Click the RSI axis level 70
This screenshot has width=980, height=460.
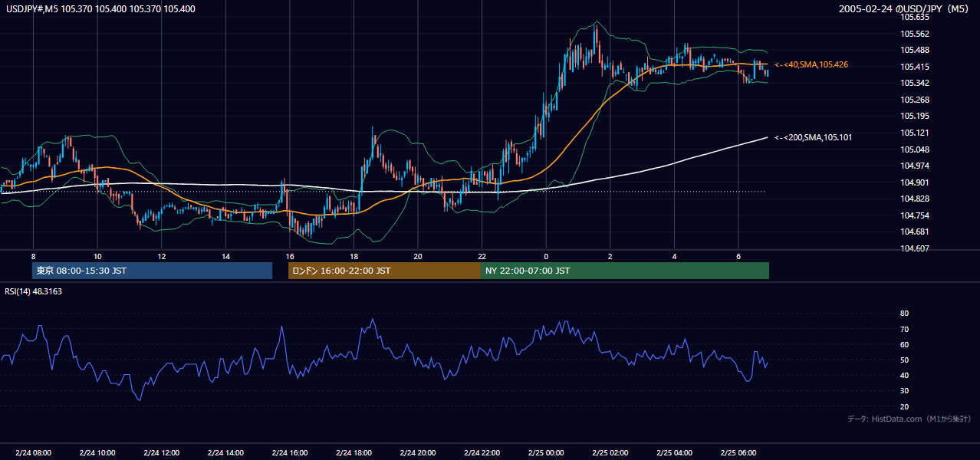point(904,329)
